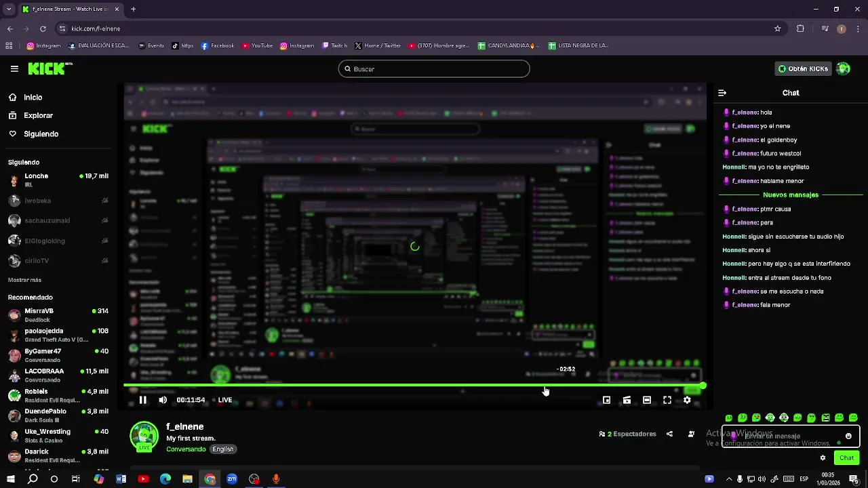
Task: Open Word from the taskbar
Action: pos(121,479)
